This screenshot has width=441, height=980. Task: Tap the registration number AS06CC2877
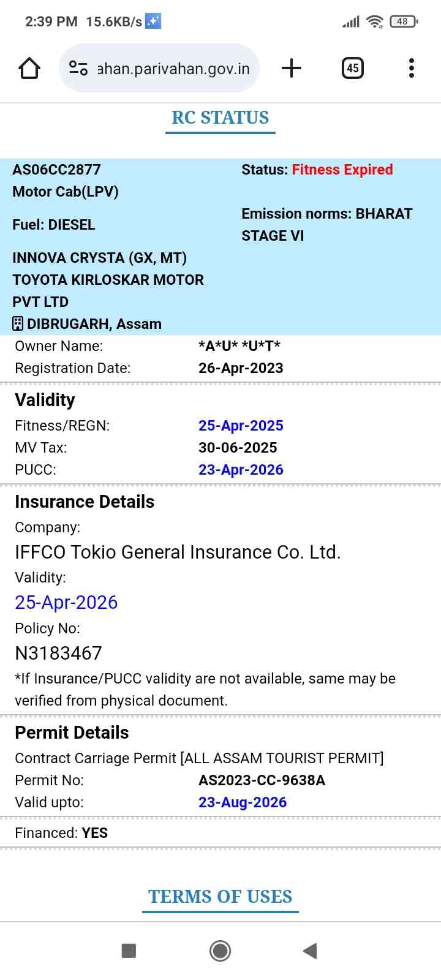tap(56, 170)
